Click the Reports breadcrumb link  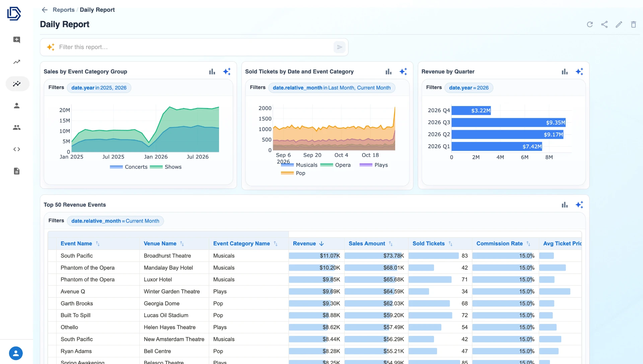click(64, 10)
